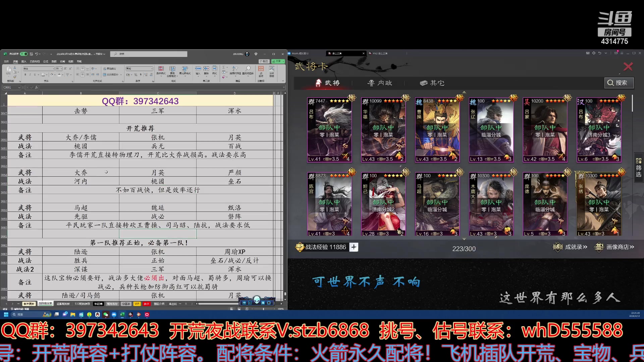
Task: Click the Excel search box in title bar
Action: point(149,54)
